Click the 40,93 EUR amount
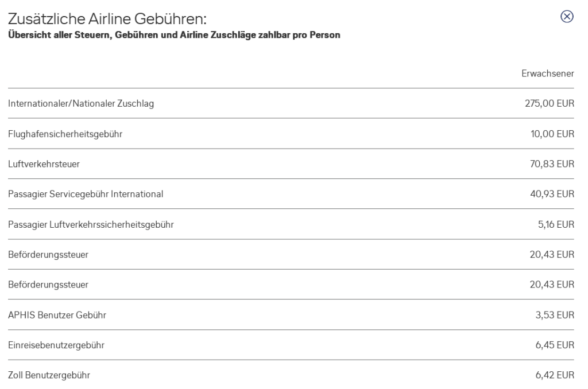This screenshot has width=588, height=389. [x=551, y=194]
